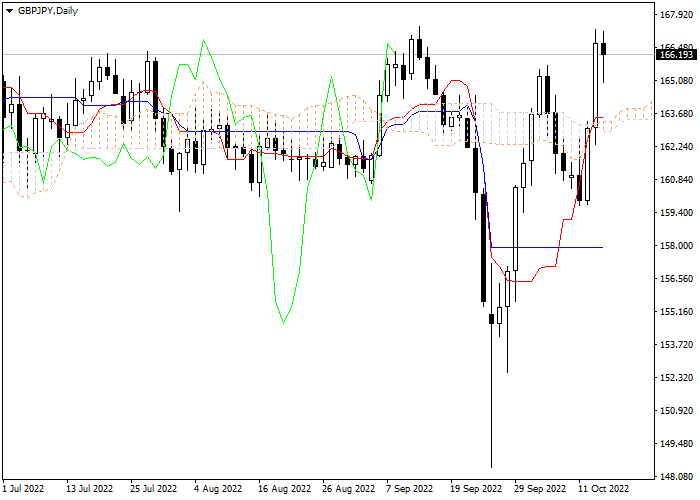Click the 152.320 price axis label
This screenshot has width=700, height=500.
[x=676, y=378]
